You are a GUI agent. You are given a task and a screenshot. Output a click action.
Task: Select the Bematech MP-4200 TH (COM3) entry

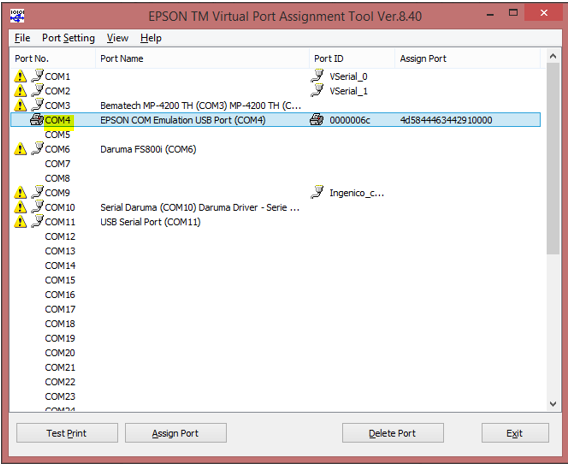(200, 106)
